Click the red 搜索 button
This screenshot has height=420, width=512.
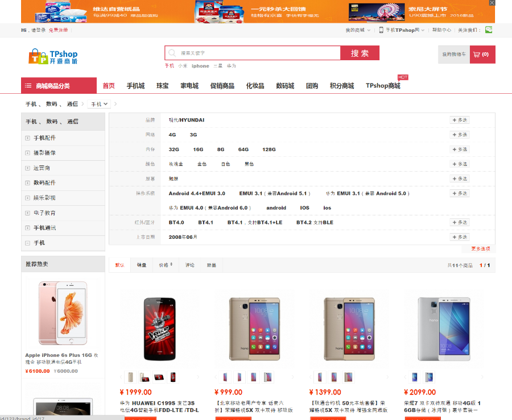tap(360, 53)
